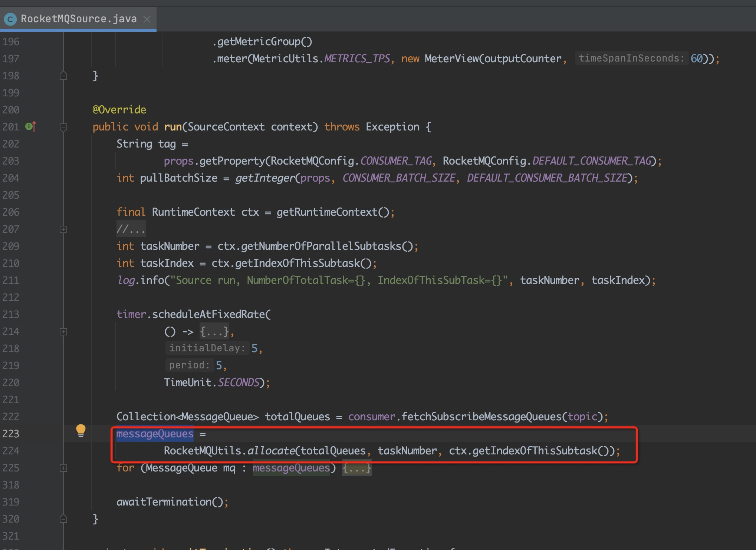Click the Java class icon in file tab
The width and height of the screenshot is (756, 550).
tap(10, 19)
